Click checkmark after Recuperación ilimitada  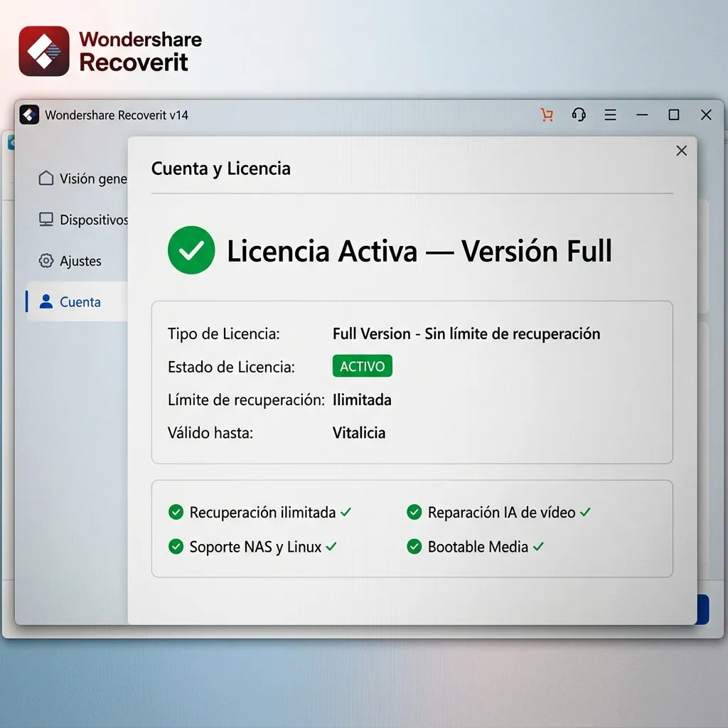pos(346,512)
